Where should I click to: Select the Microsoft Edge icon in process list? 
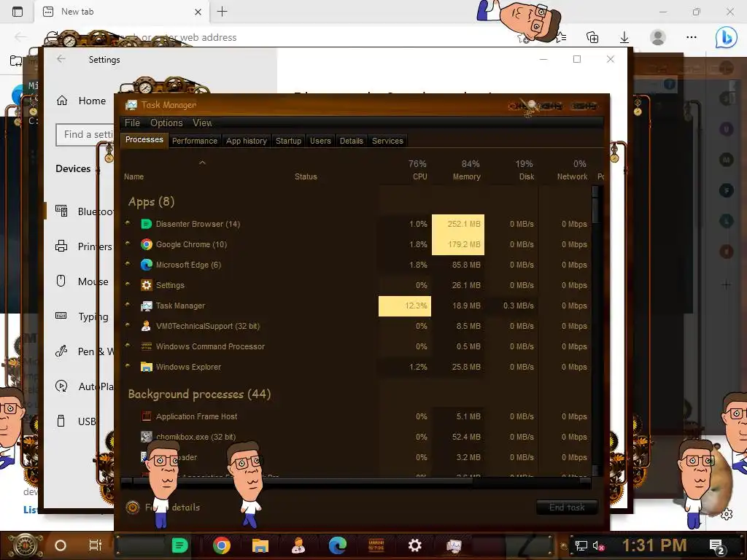(x=146, y=265)
